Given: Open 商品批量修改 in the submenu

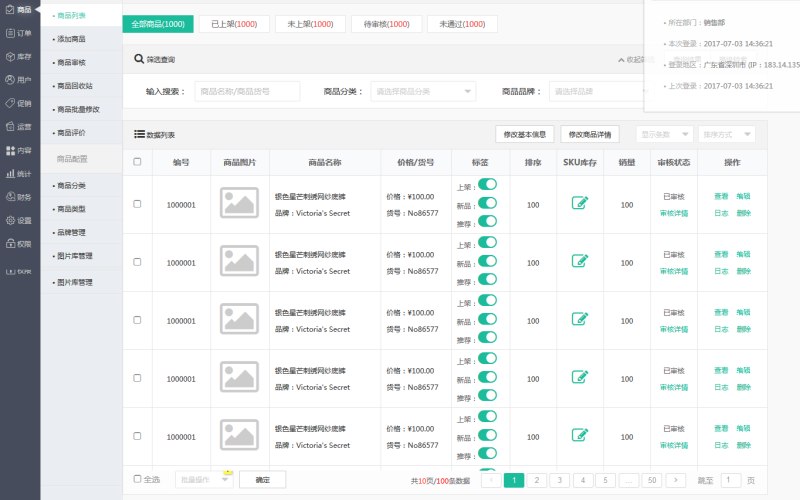Looking at the screenshot, I should pos(79,109).
